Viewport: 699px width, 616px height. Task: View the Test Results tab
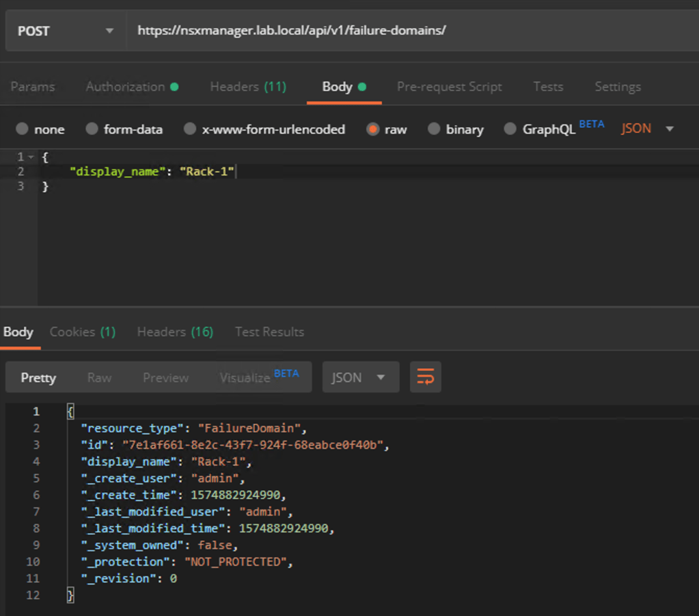click(x=269, y=332)
